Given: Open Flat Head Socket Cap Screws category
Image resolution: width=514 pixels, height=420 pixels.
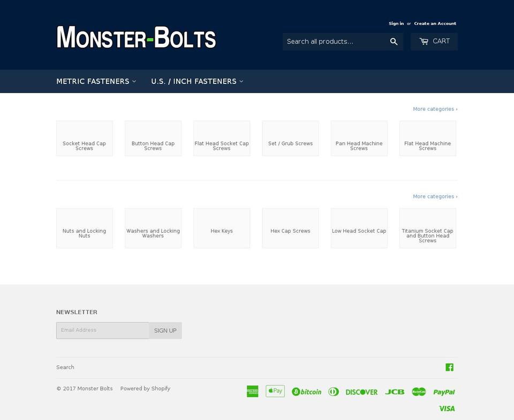Looking at the screenshot, I should point(222,138).
